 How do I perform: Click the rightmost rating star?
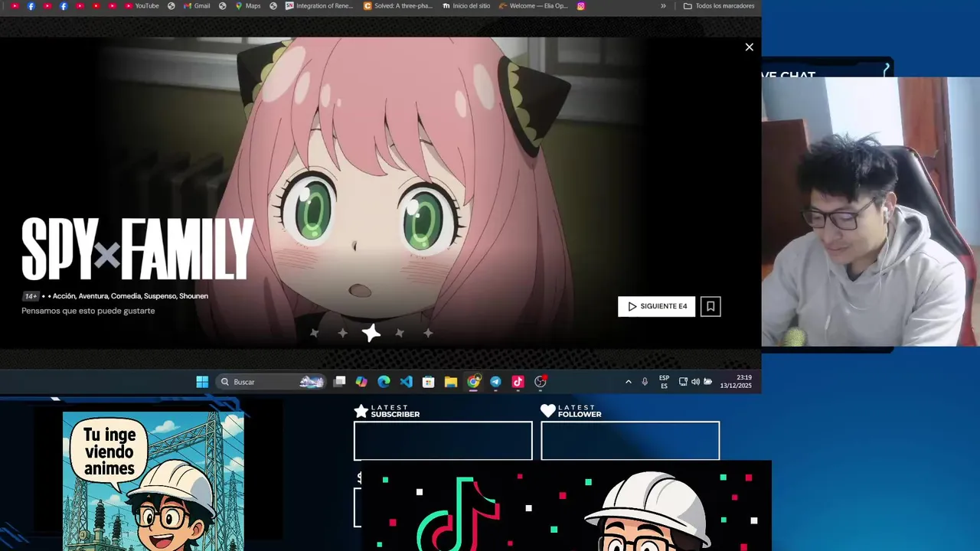pyautogui.click(x=428, y=333)
